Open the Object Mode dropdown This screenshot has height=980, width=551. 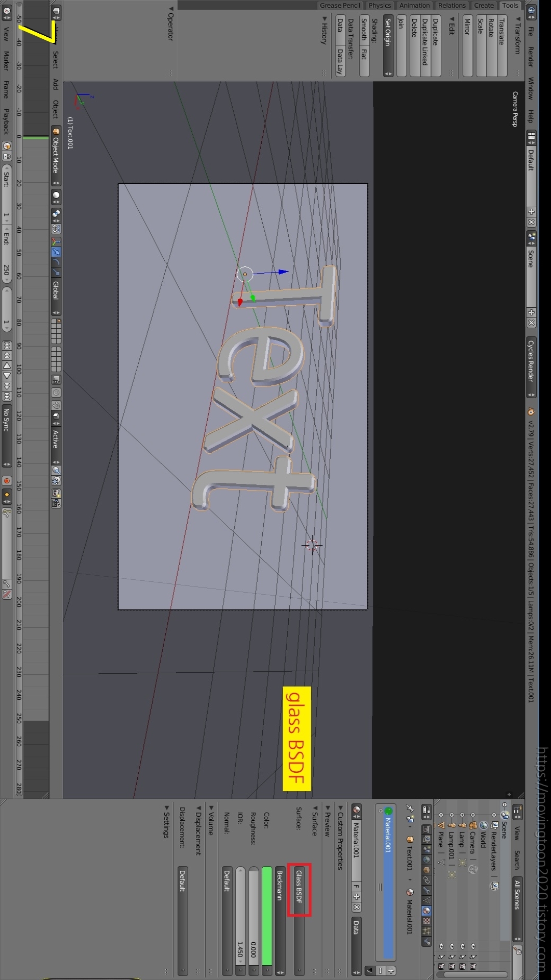(x=56, y=156)
